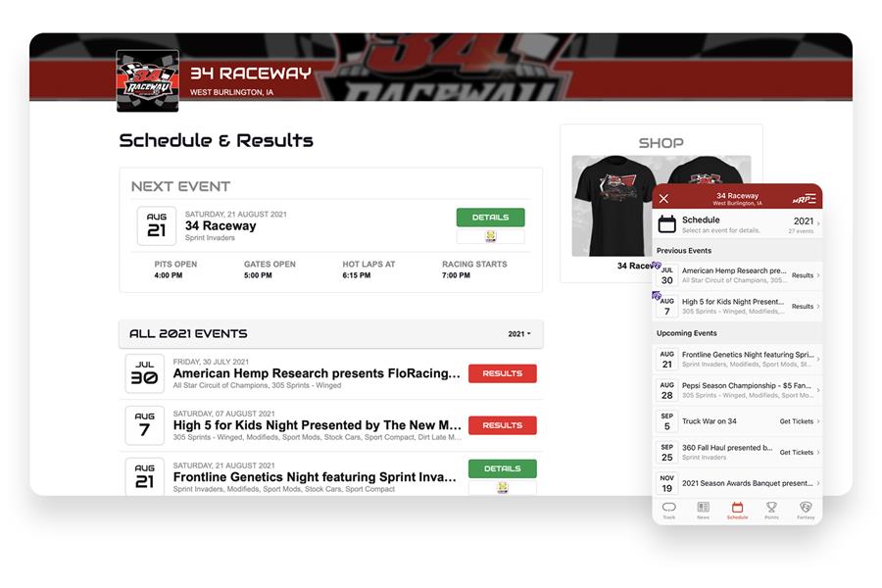Open the News icon in the mobile bar
This screenshot has height=588, width=882.
tap(703, 511)
